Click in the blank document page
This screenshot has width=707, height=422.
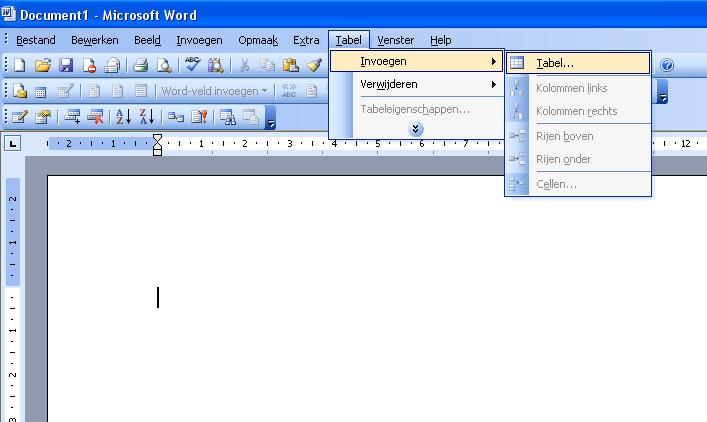tap(377, 298)
